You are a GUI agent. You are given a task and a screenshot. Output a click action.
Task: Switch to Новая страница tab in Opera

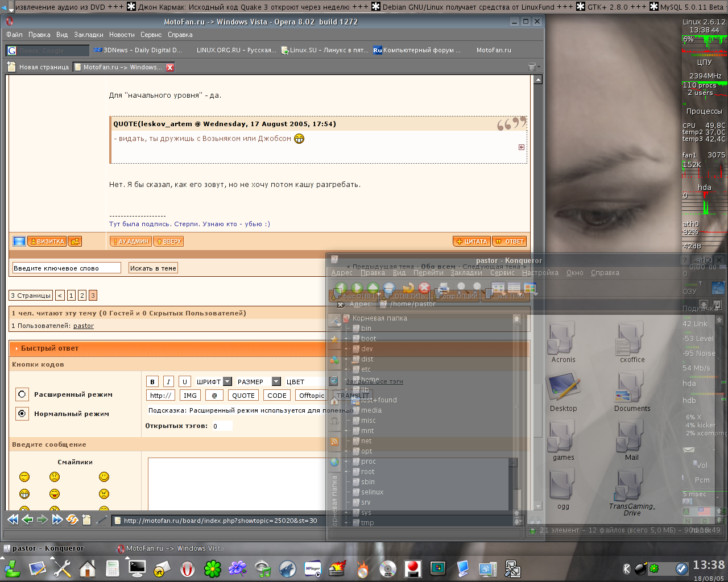(x=39, y=67)
